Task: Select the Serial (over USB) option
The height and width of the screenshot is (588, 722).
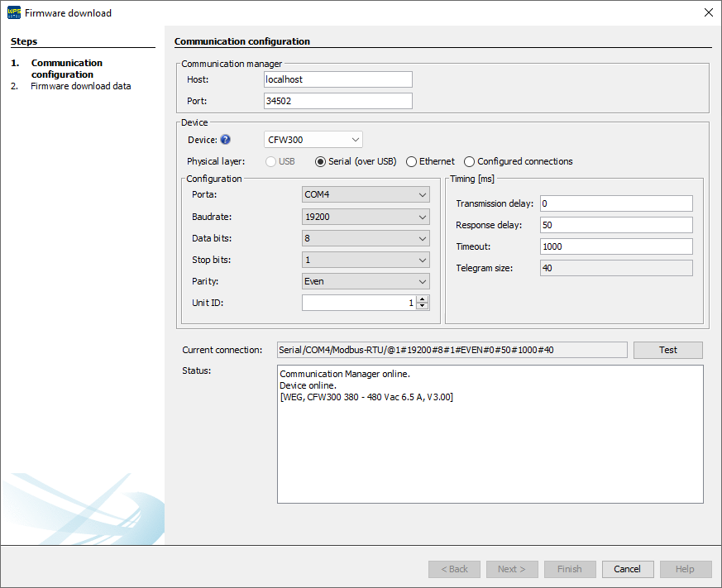Action: pyautogui.click(x=320, y=161)
